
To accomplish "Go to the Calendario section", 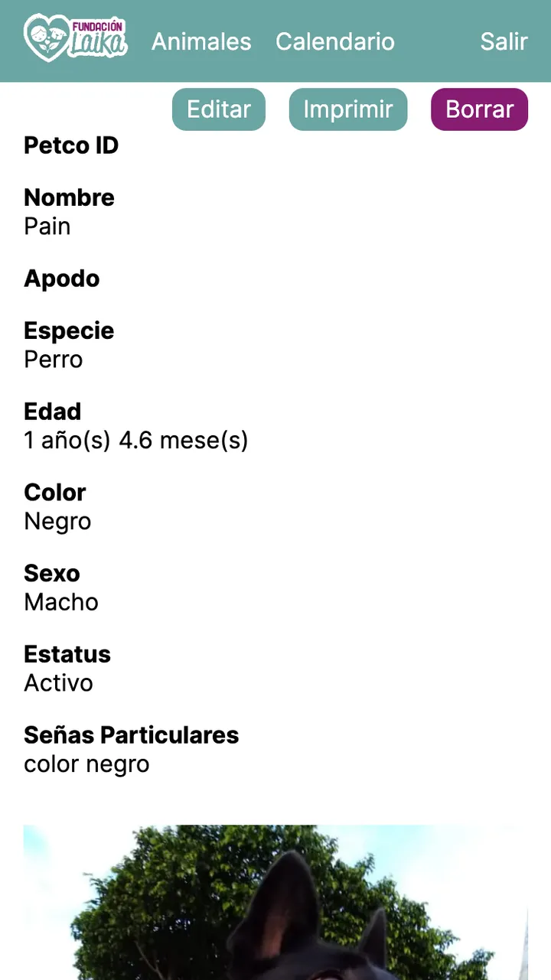I will [335, 41].
